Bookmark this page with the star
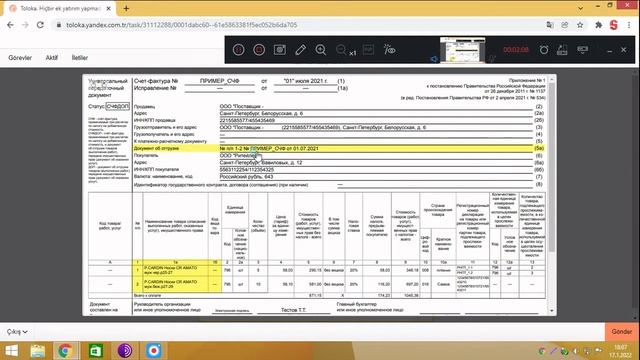This screenshot has height=360, width=640. [580, 25]
